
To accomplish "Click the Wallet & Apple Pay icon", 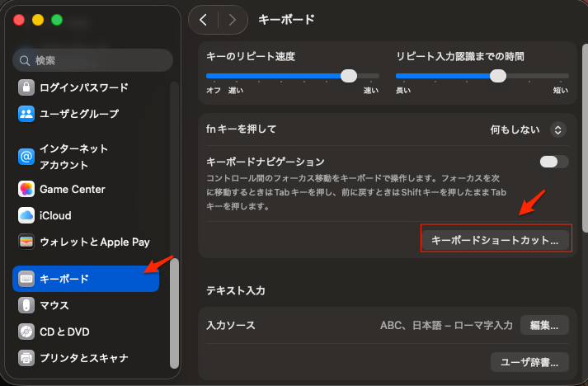I will [x=26, y=242].
